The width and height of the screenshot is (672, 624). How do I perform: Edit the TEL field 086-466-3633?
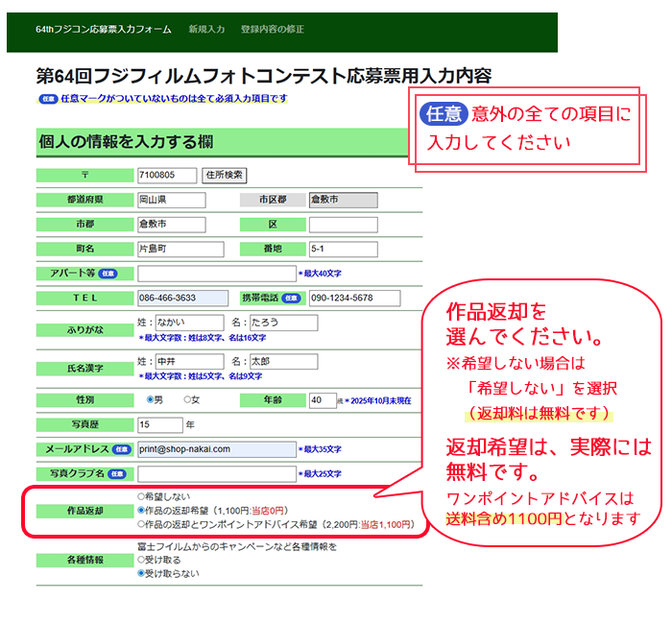coord(182,298)
